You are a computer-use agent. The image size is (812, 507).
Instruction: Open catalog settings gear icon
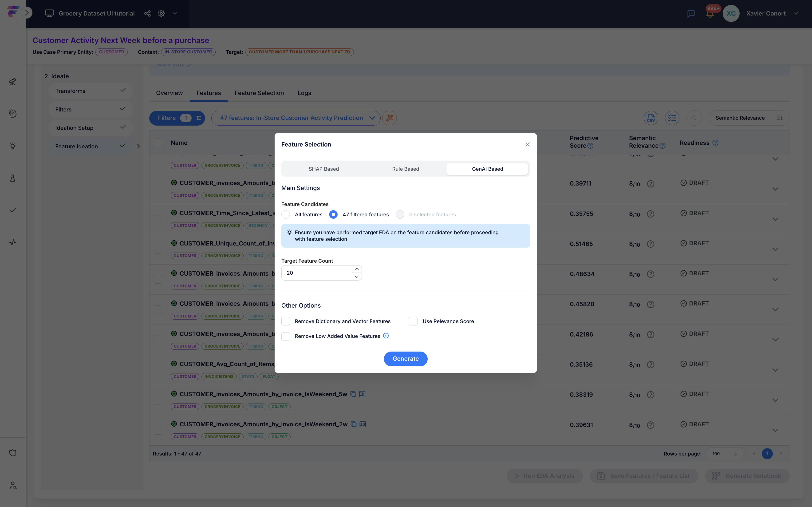click(161, 13)
